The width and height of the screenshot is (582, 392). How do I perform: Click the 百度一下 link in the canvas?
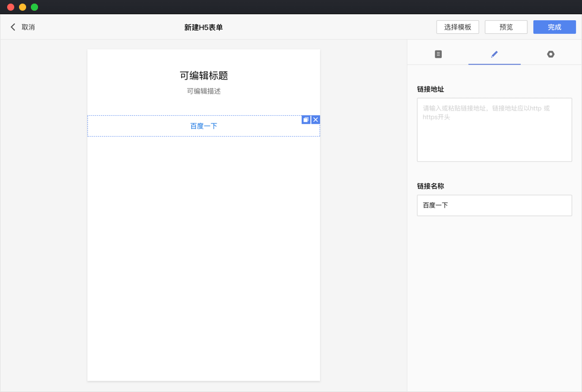204,126
